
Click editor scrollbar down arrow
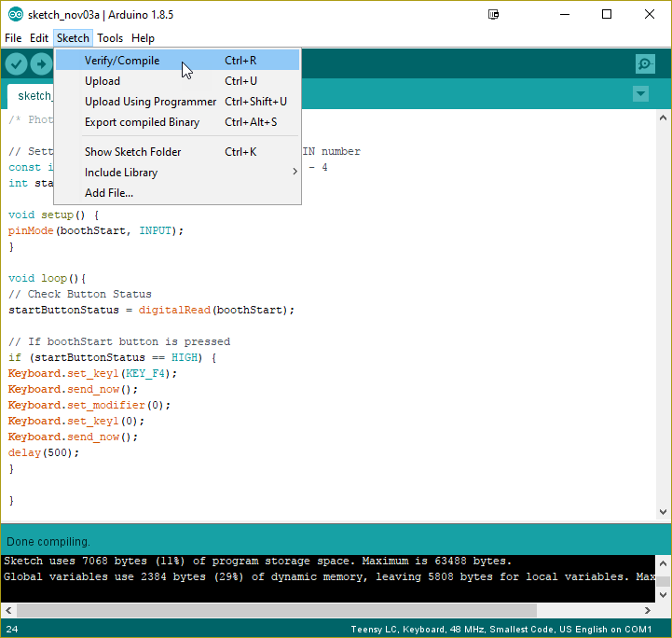click(663, 511)
